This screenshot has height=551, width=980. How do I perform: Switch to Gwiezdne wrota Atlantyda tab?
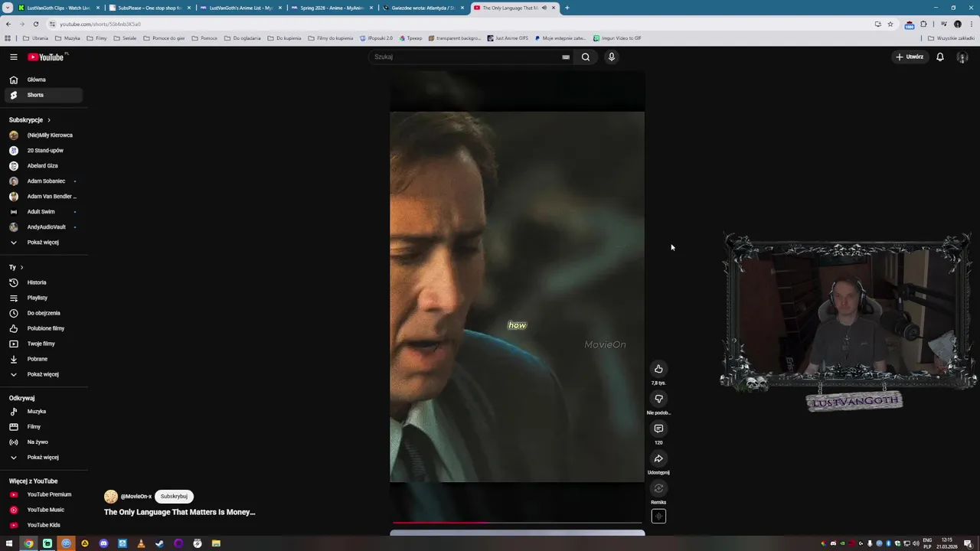[x=423, y=8]
